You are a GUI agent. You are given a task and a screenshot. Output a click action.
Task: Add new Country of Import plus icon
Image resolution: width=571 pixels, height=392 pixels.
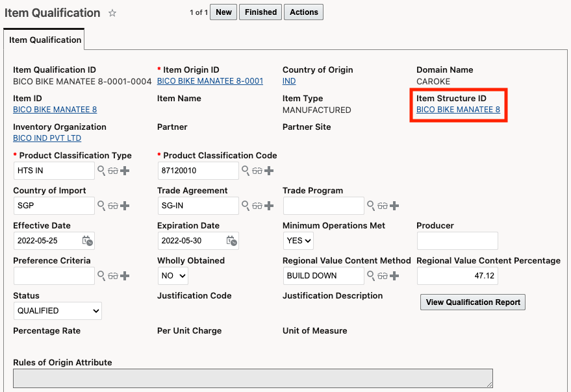tap(125, 205)
